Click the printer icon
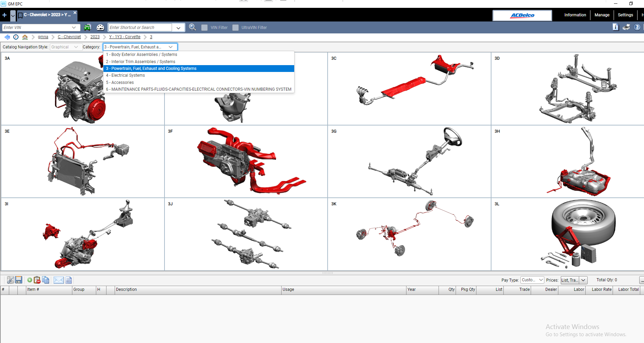The width and height of the screenshot is (644, 343). pos(626,27)
